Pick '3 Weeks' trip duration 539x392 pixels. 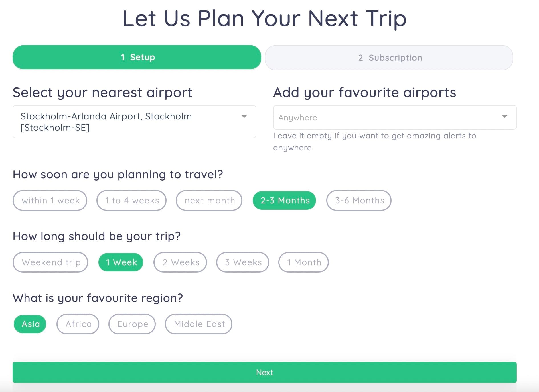[243, 262]
